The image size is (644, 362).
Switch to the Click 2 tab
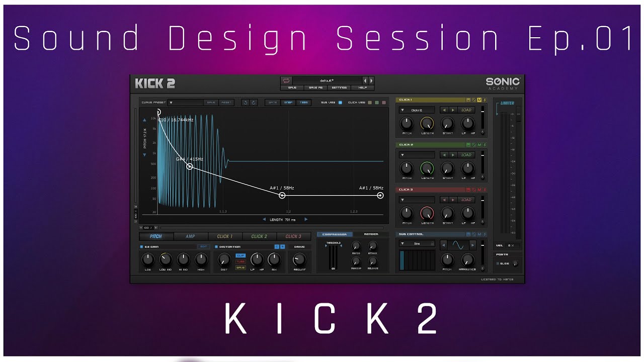coord(259,236)
